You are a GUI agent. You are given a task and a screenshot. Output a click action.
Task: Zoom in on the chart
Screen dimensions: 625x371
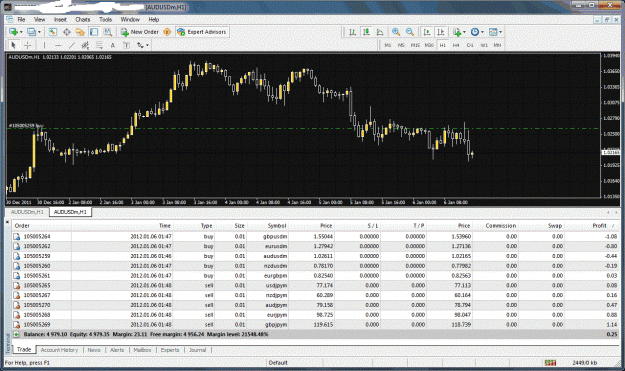point(396,32)
